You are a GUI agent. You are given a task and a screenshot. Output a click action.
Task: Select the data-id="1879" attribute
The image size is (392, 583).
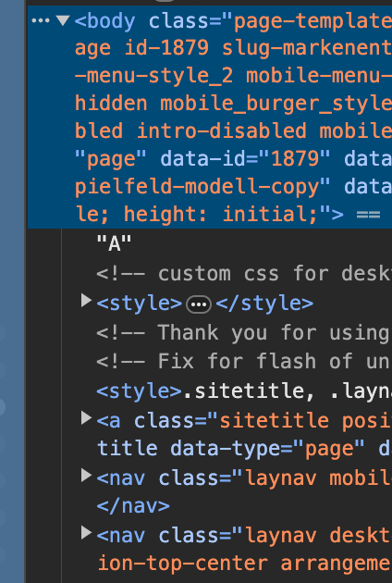click(x=245, y=159)
